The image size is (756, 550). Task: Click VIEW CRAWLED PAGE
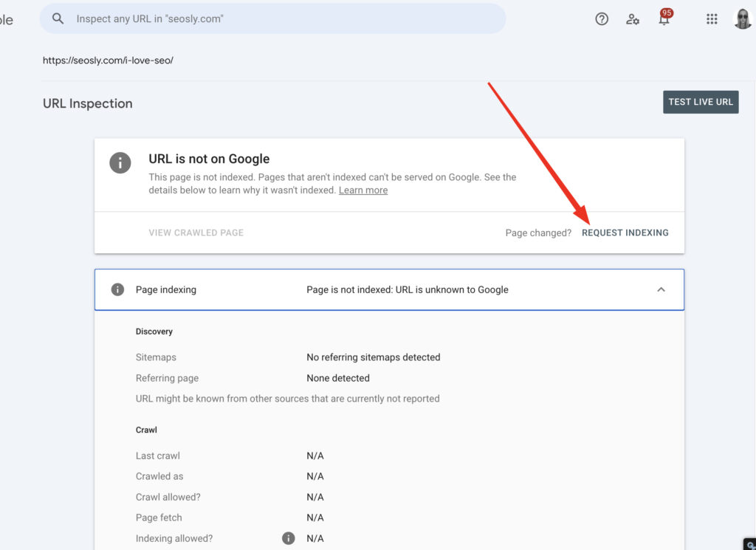(x=196, y=233)
